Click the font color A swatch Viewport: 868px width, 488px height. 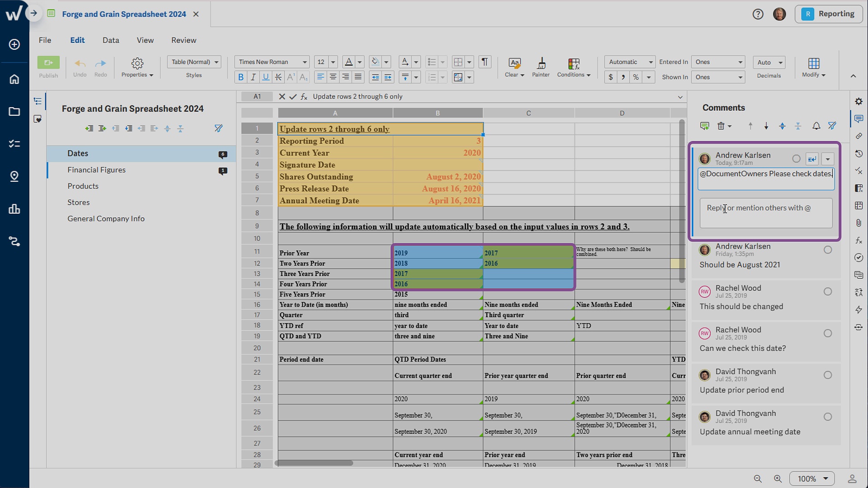click(x=348, y=62)
